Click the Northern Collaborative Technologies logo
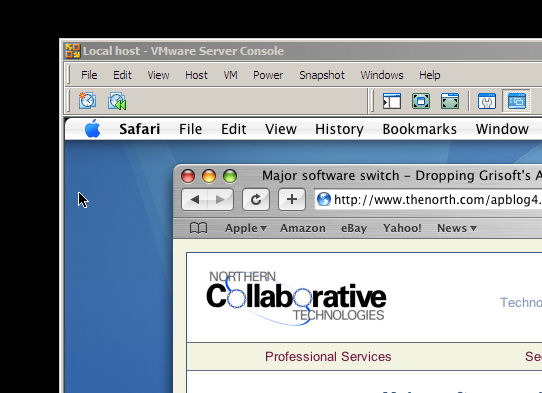Screen dimensions: 542x393 coord(296,298)
